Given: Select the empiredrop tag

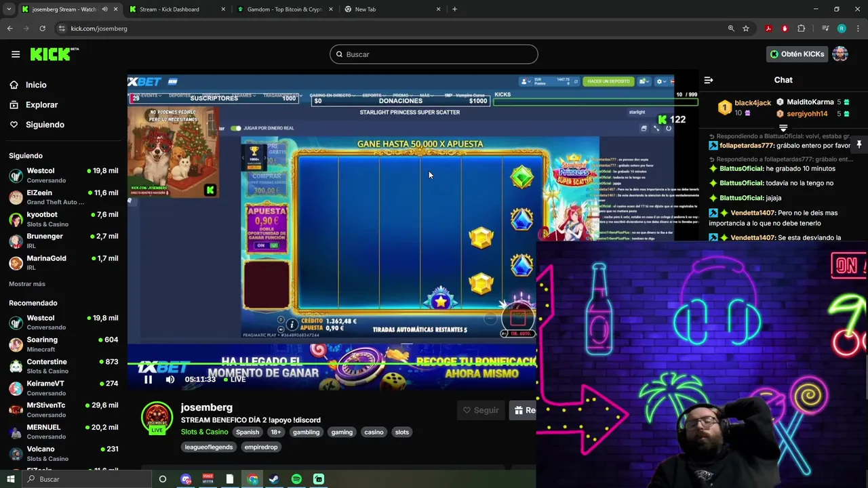Looking at the screenshot, I should pyautogui.click(x=261, y=447).
